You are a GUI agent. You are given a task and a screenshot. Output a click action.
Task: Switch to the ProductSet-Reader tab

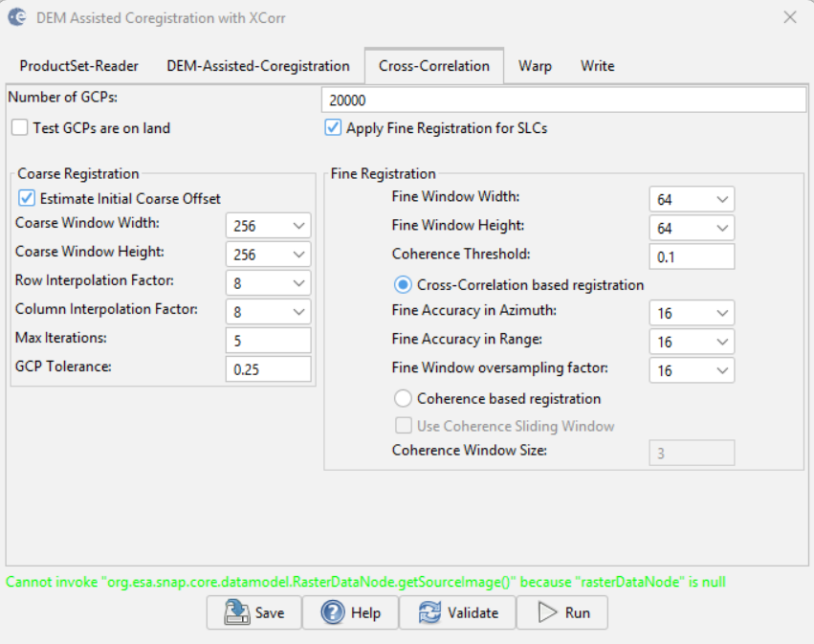click(78, 66)
